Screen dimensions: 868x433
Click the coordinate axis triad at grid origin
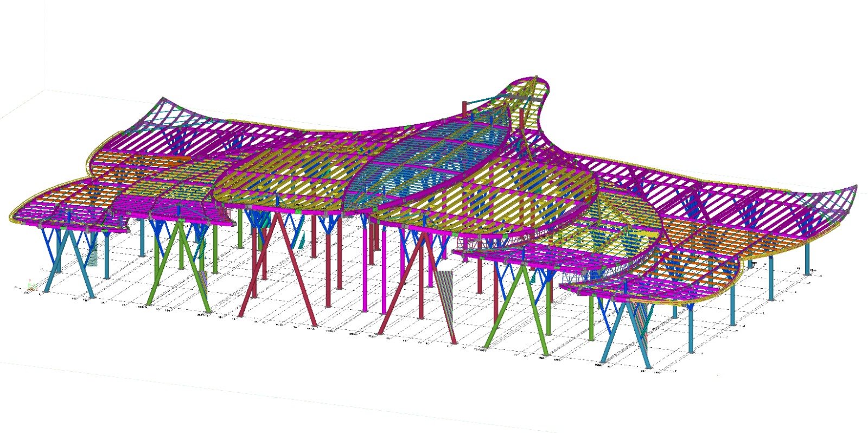(x=31, y=285)
